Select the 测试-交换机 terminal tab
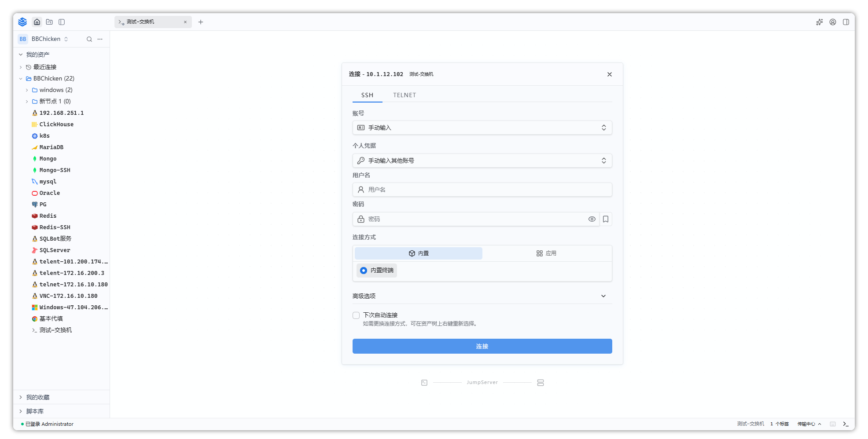The height and width of the screenshot is (439, 868). 153,22
